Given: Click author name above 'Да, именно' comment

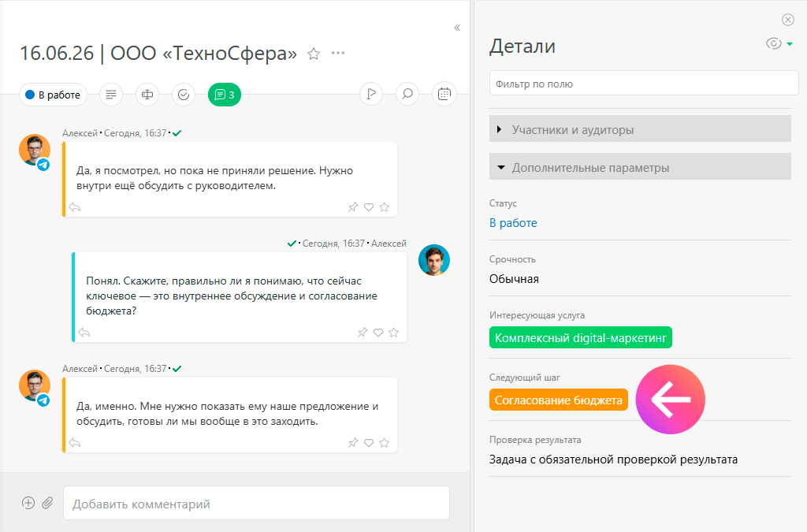Looking at the screenshot, I should 80,369.
